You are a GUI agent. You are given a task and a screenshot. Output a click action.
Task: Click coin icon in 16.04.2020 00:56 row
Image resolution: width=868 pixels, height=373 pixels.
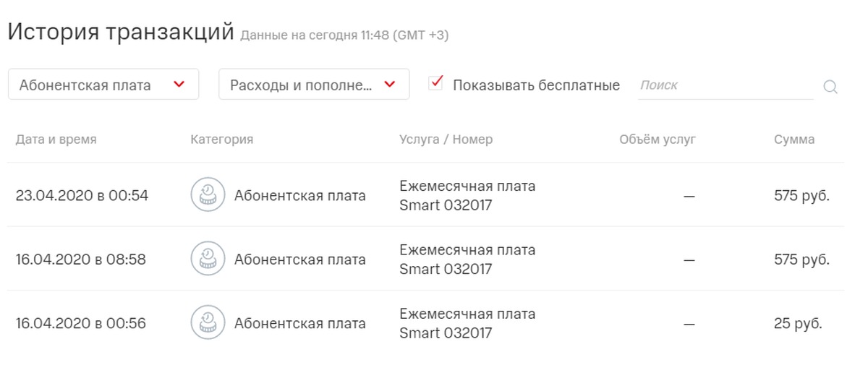[208, 323]
